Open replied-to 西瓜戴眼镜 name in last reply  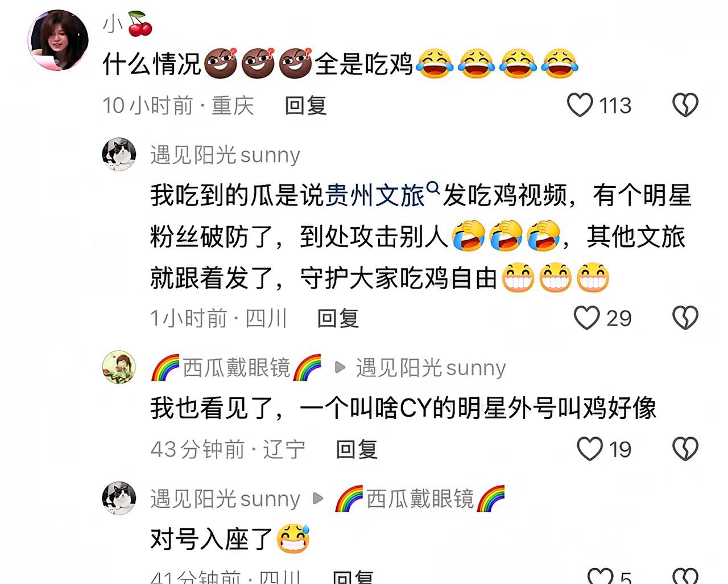click(x=420, y=499)
